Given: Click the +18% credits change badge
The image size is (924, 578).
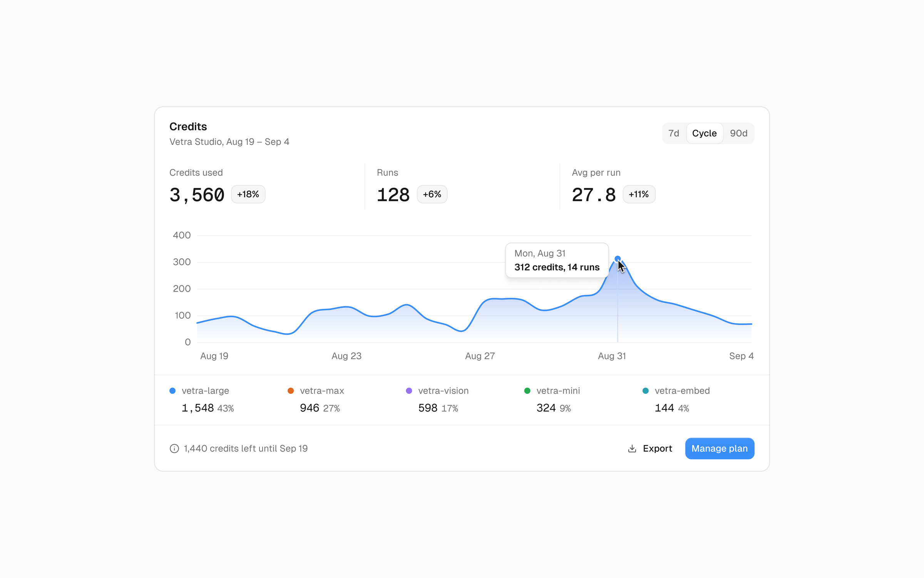Looking at the screenshot, I should pyautogui.click(x=248, y=194).
